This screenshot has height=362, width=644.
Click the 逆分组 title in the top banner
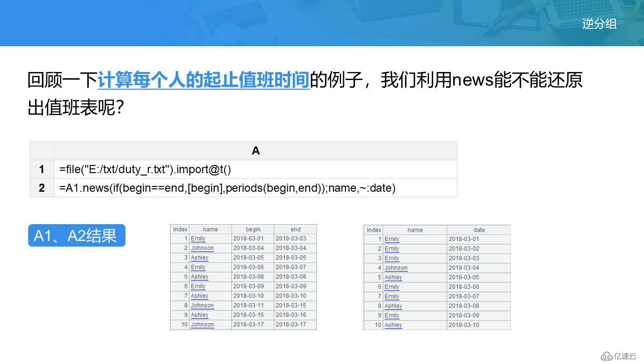(600, 24)
